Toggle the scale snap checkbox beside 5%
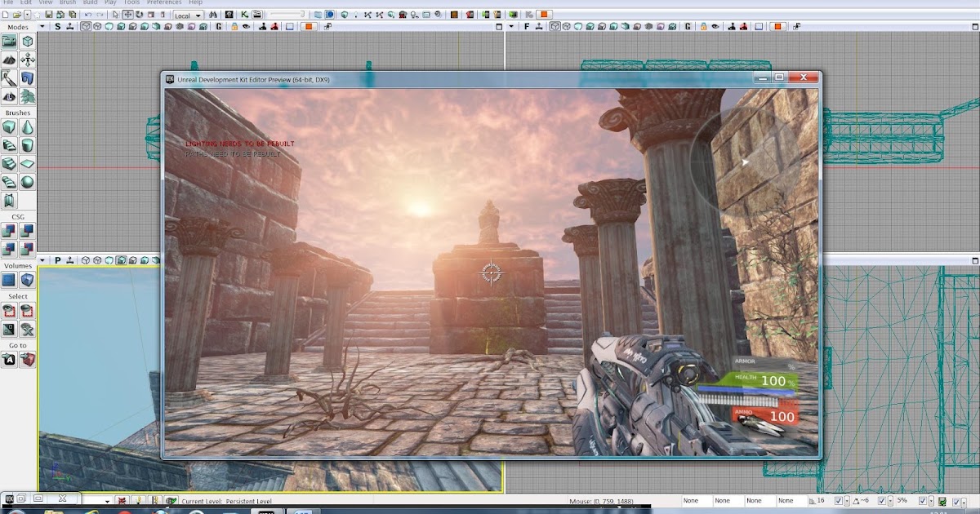Image resolution: width=980 pixels, height=514 pixels. tap(923, 501)
